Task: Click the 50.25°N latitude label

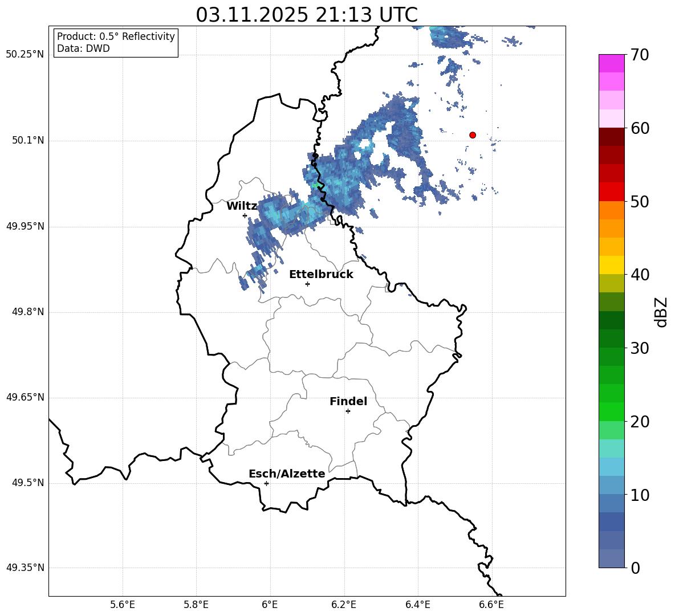Action: [x=25, y=55]
